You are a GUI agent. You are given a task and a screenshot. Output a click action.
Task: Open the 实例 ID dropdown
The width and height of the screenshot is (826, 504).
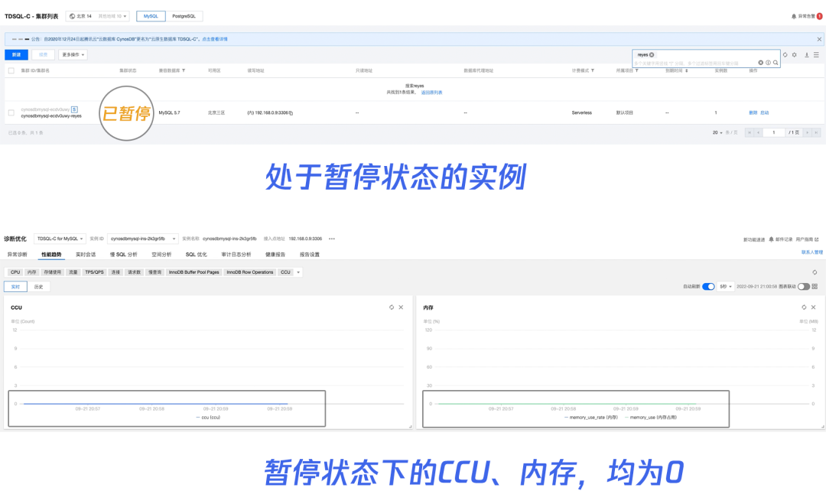(143, 239)
